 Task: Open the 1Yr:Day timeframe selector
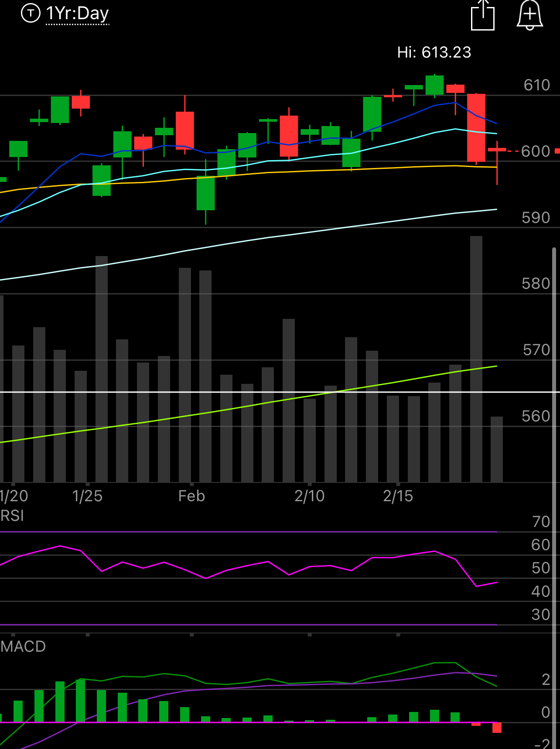(x=77, y=14)
